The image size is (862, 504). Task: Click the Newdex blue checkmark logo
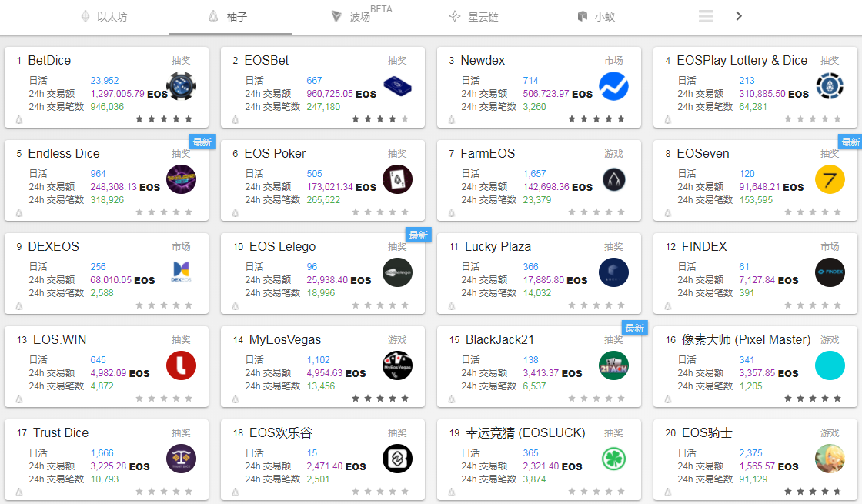(x=613, y=86)
